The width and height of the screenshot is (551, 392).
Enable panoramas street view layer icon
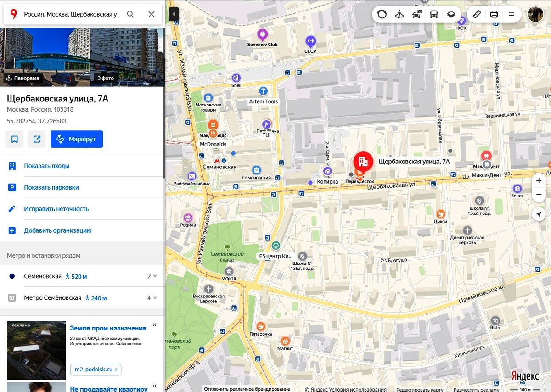(x=399, y=14)
